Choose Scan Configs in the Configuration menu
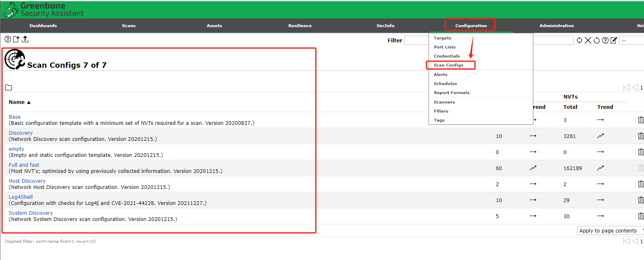644x260 pixels. 448,65
